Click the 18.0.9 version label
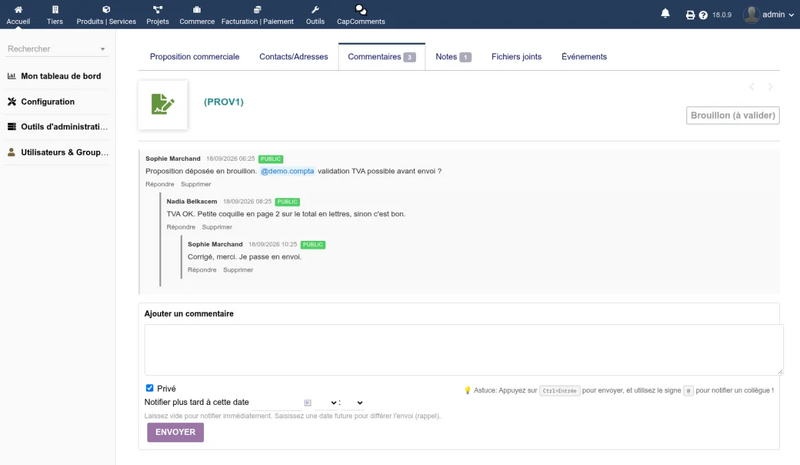 tap(721, 15)
